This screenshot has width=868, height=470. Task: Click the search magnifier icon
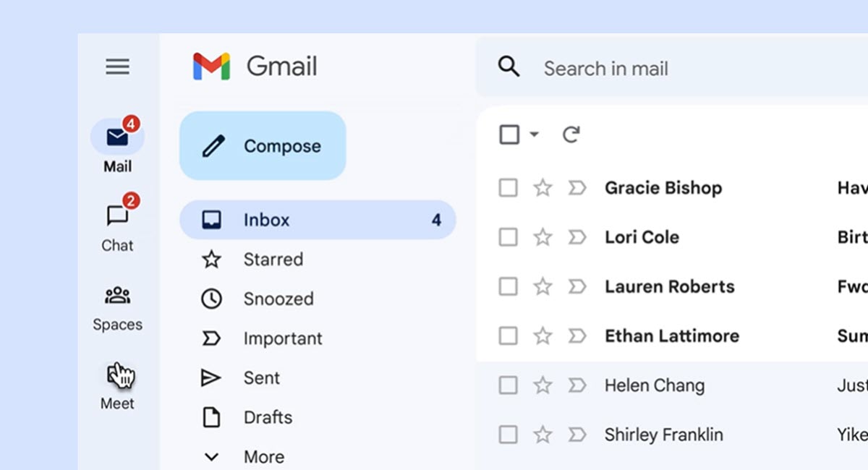(x=509, y=67)
